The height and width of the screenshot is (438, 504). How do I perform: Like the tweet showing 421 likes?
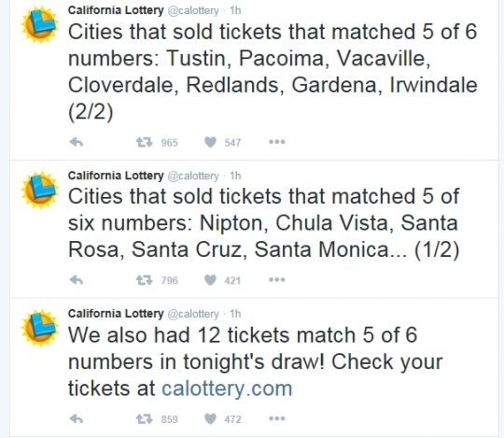(x=211, y=280)
